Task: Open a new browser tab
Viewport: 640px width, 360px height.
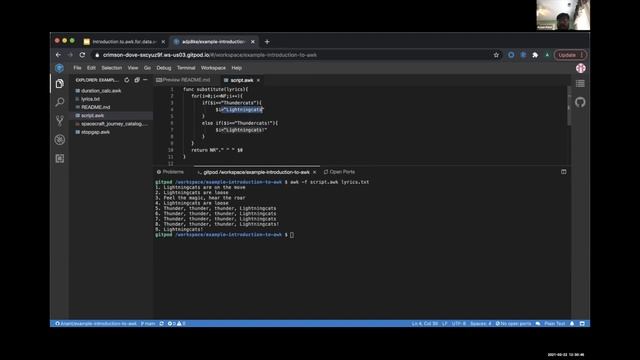Action: coord(267,42)
